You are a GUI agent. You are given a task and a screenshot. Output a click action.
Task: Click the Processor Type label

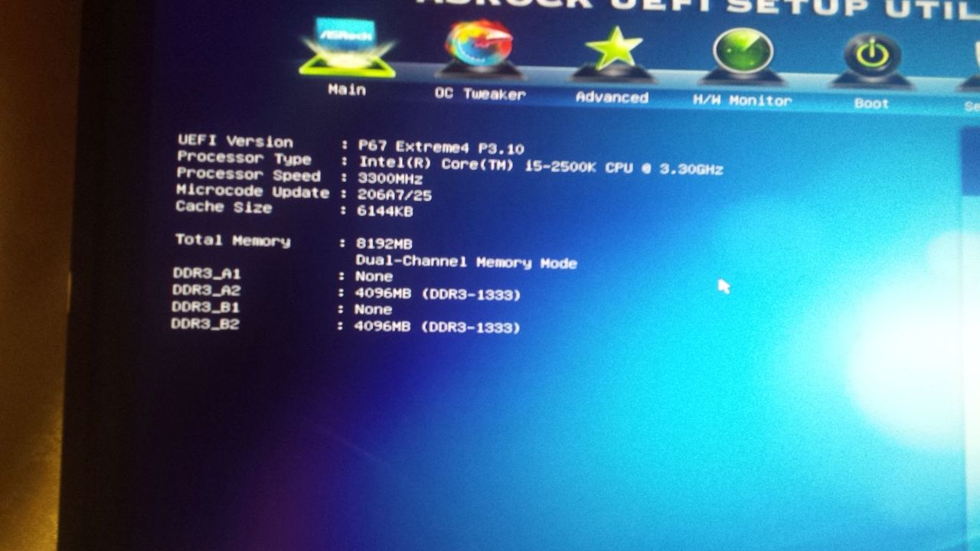pos(243,158)
